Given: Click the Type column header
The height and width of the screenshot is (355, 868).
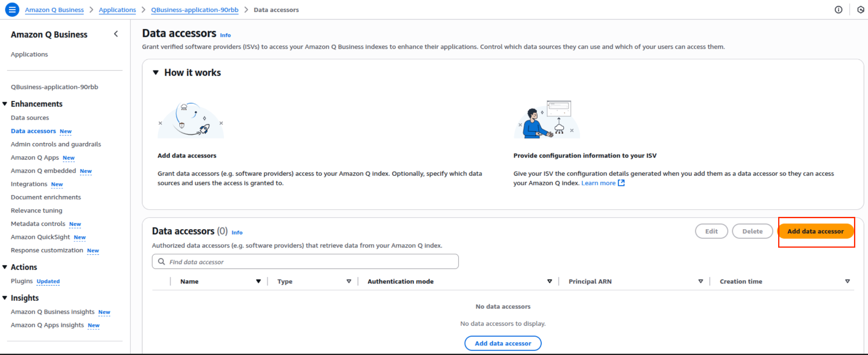Looking at the screenshot, I should [285, 281].
